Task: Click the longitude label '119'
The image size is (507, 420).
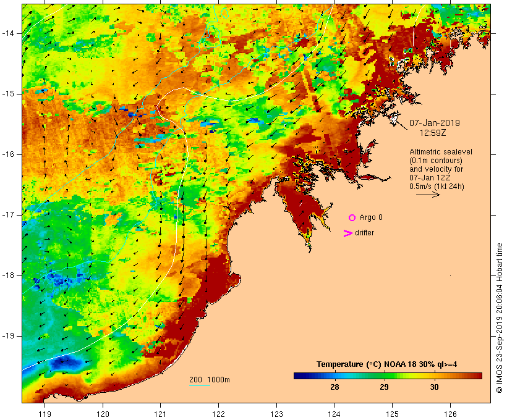Action: (x=45, y=414)
